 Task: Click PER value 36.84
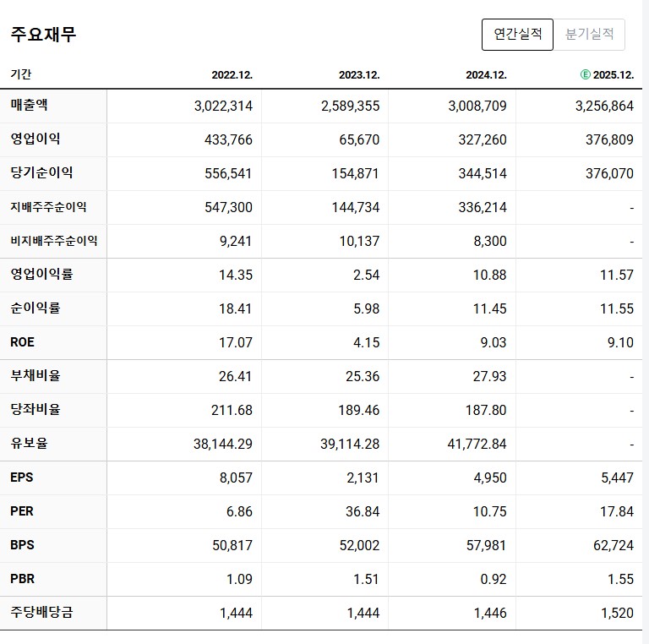(x=363, y=512)
